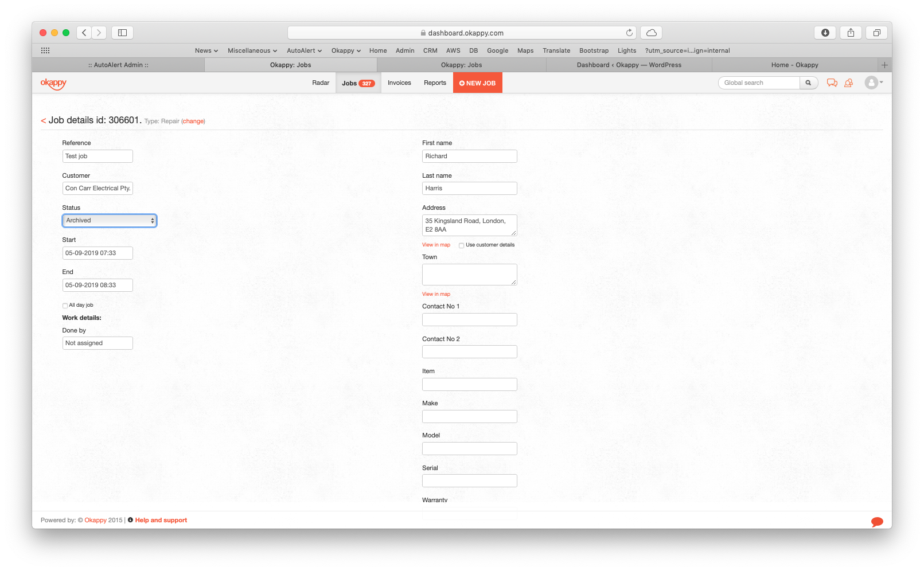
Task: Open iCloud tabs cloud icon
Action: tap(652, 33)
